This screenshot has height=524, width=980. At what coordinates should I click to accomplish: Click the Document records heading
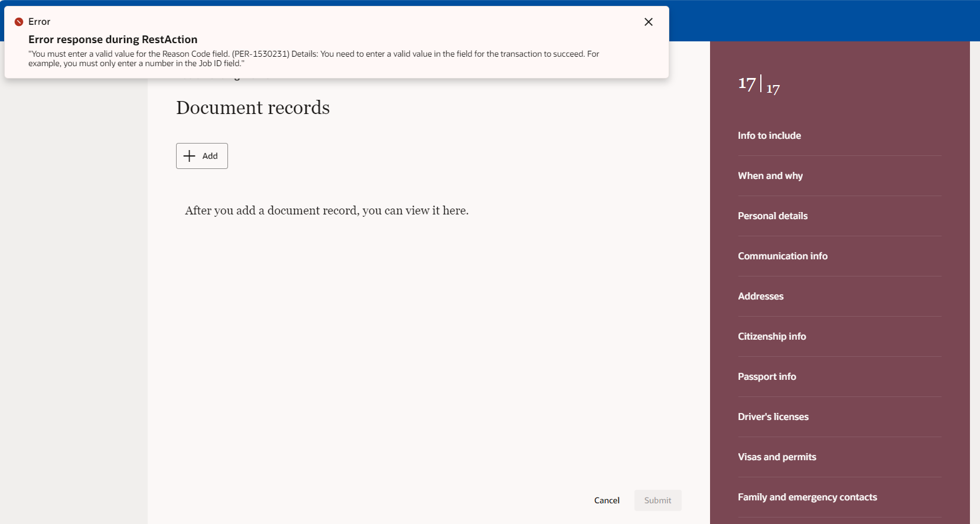coord(253,108)
